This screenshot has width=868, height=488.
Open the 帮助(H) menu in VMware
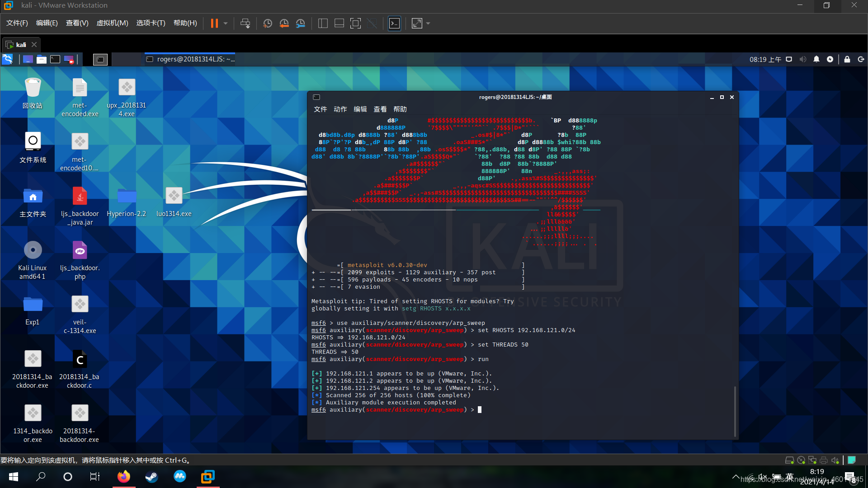click(185, 23)
